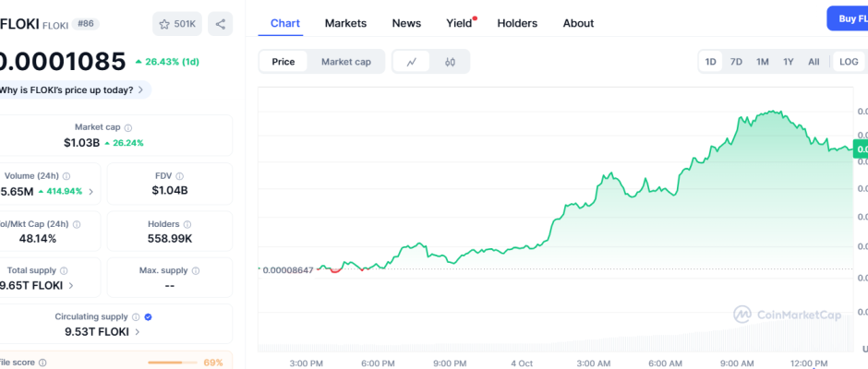Select the 1Y time range
Image resolution: width=868 pixels, height=369 pixels.
[x=788, y=62]
